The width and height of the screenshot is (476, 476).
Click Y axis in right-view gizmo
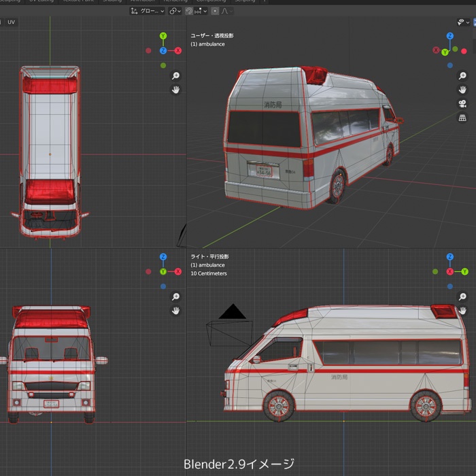coord(464,272)
